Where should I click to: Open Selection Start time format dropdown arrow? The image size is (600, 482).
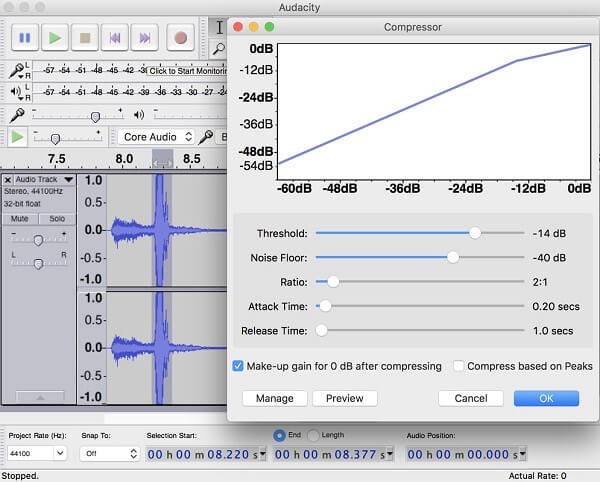[x=263, y=454]
